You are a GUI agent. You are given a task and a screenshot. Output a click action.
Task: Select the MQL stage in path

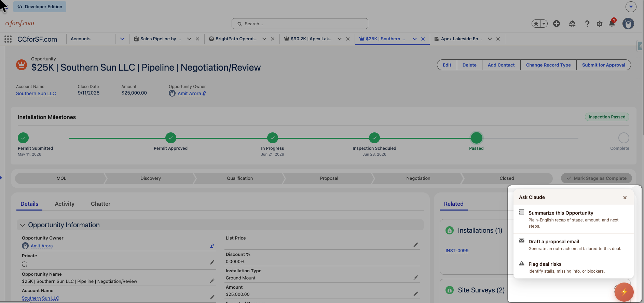(61, 178)
